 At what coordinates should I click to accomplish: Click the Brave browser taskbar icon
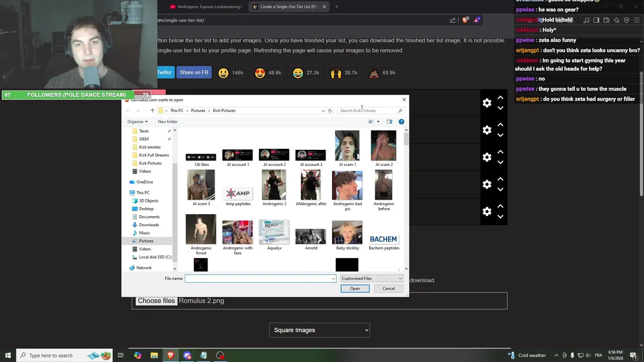point(171,355)
